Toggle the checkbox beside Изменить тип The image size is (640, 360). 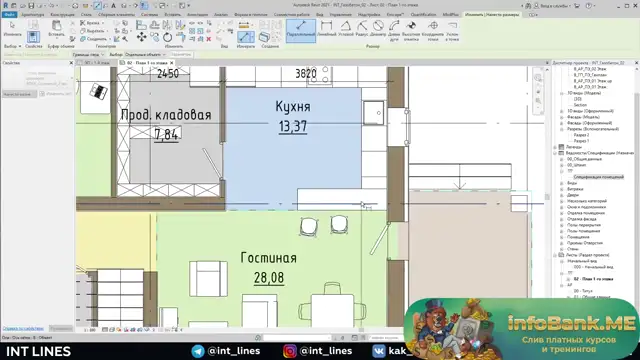[42, 94]
